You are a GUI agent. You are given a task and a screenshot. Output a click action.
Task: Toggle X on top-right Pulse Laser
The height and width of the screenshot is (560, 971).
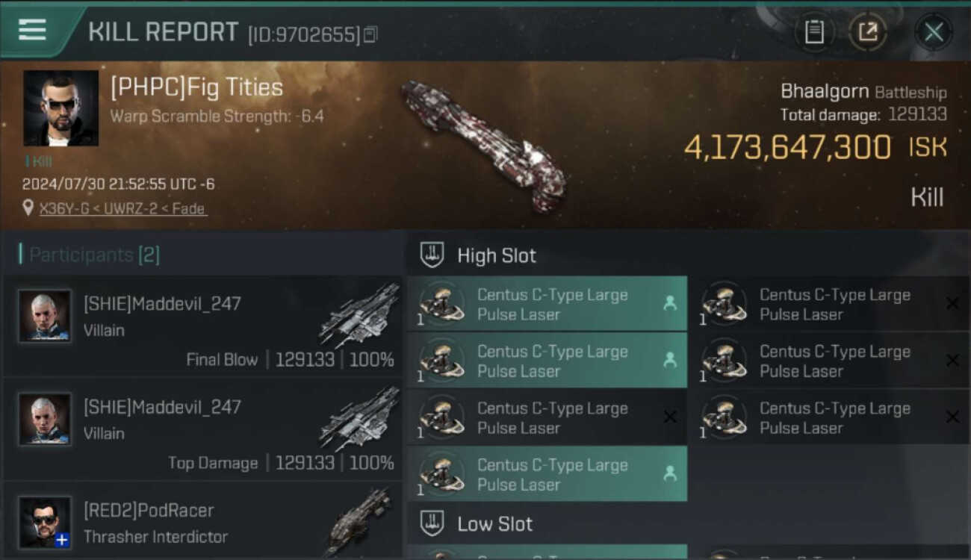[x=952, y=303]
